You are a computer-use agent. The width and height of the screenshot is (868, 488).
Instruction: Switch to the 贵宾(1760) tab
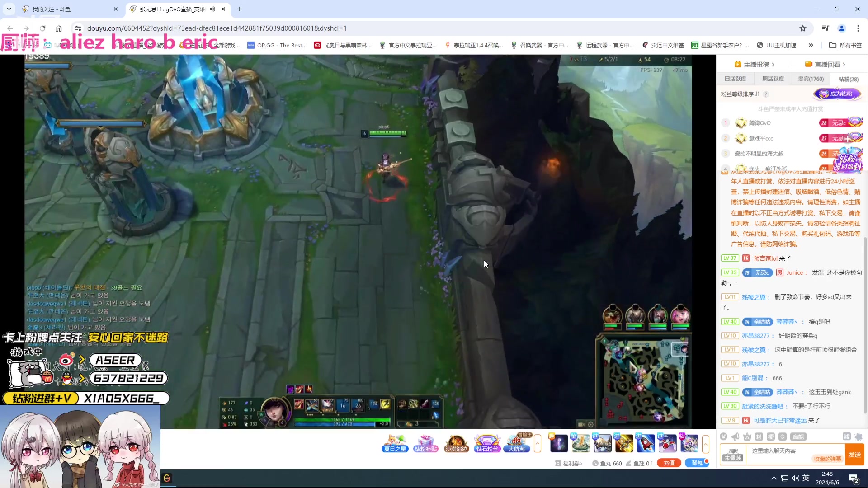click(811, 79)
